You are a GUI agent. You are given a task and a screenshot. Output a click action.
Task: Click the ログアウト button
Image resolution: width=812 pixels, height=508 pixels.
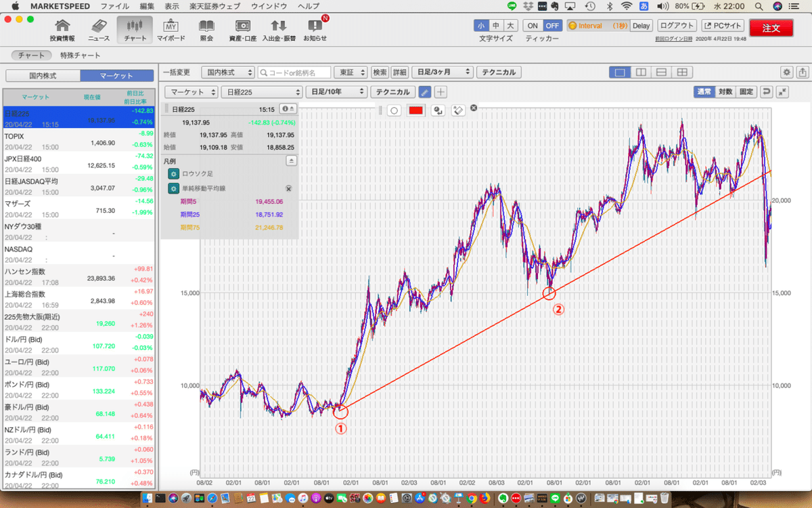point(677,25)
